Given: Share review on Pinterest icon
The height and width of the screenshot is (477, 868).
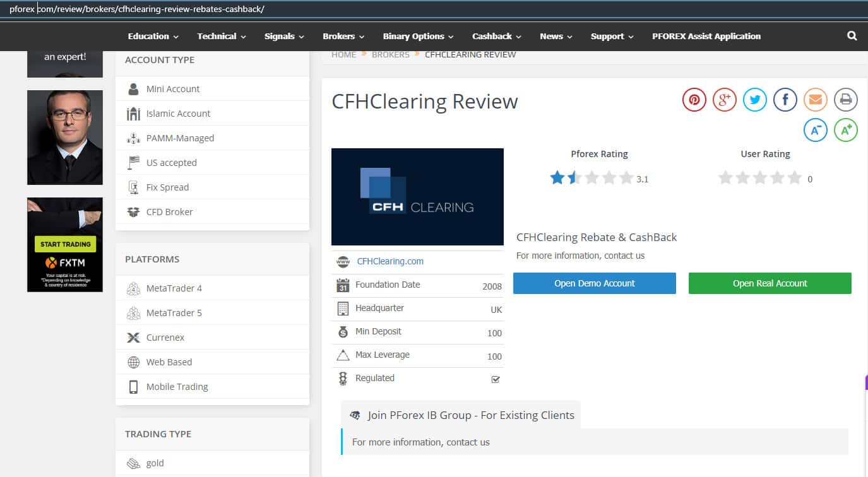Looking at the screenshot, I should tap(694, 100).
